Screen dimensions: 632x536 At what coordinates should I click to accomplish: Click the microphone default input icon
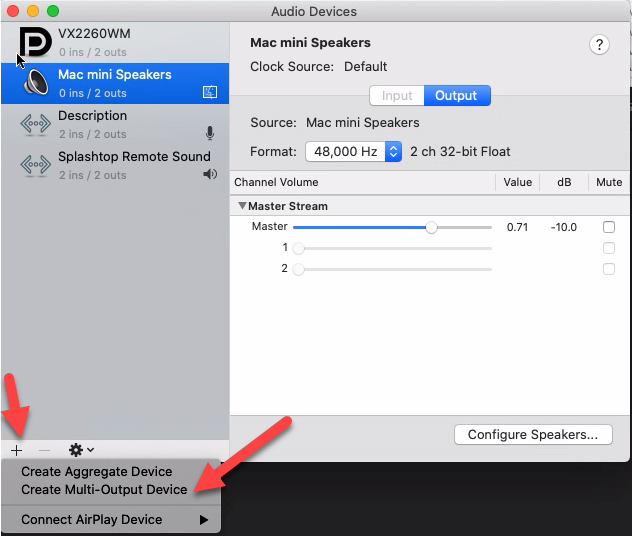[x=210, y=133]
